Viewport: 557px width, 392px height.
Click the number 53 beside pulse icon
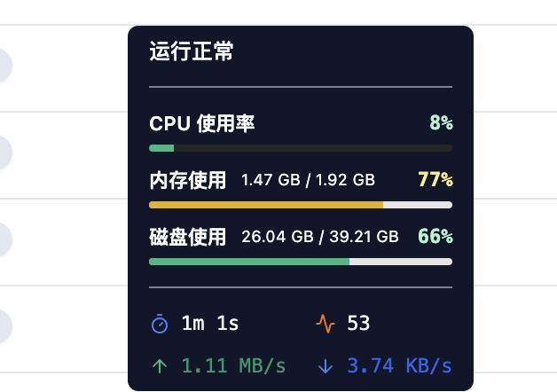click(358, 324)
